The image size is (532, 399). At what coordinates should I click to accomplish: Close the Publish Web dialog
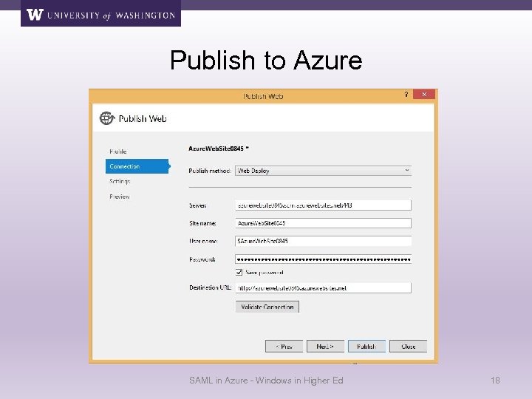click(424, 95)
